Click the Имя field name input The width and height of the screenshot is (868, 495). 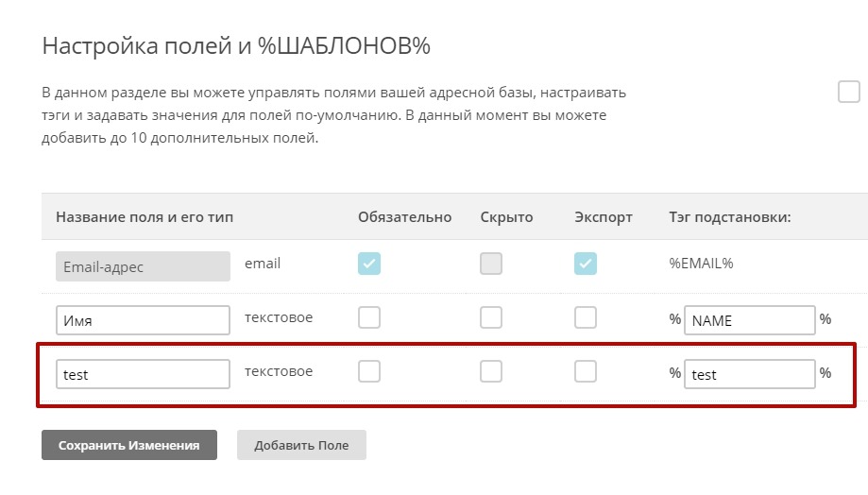(143, 320)
